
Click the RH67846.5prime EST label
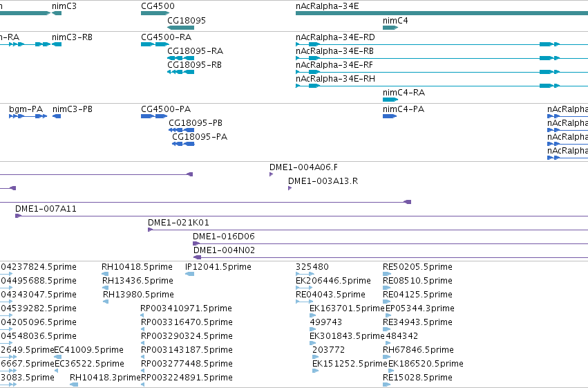click(x=418, y=351)
